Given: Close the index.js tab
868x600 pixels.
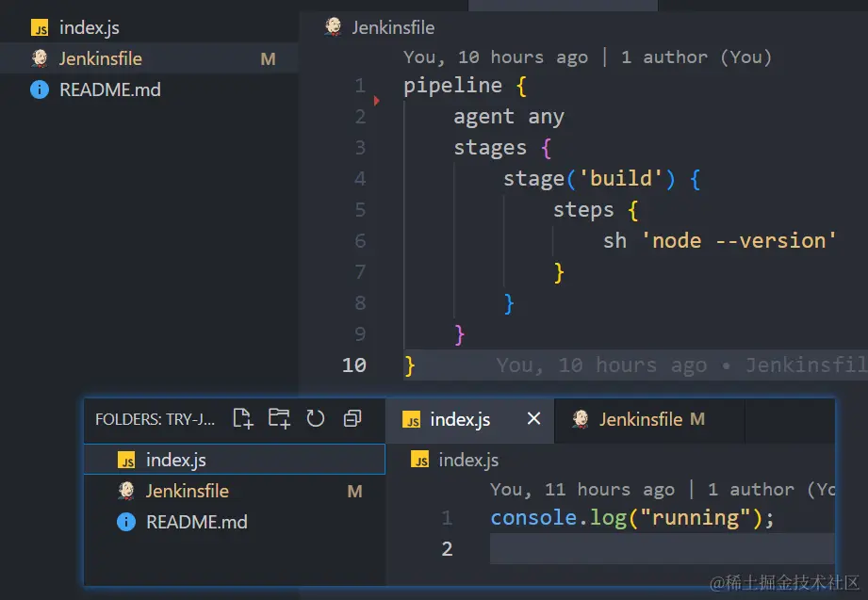Looking at the screenshot, I should point(533,418).
